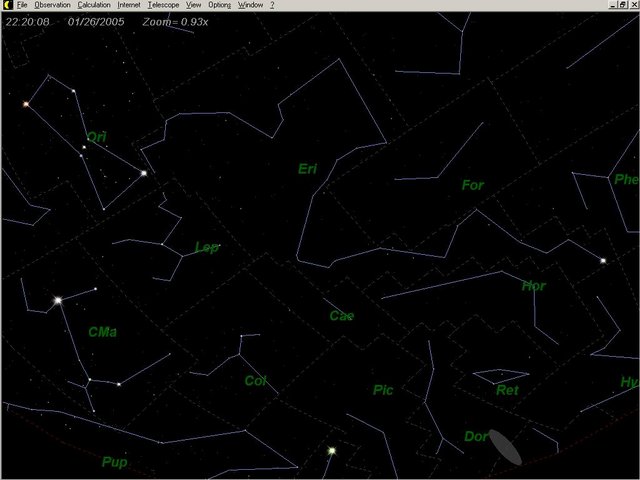
Task: Click the crescent moon application icon
Action: pyautogui.click(x=6, y=5)
